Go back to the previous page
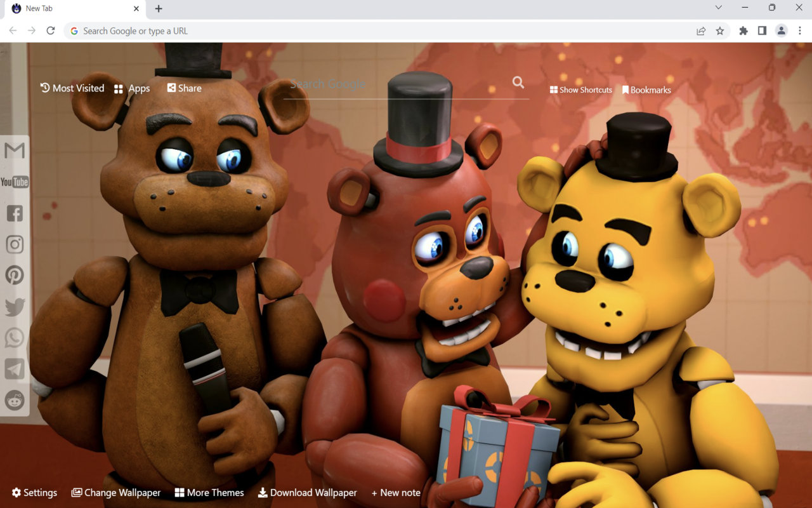The width and height of the screenshot is (812, 508). pos(13,30)
